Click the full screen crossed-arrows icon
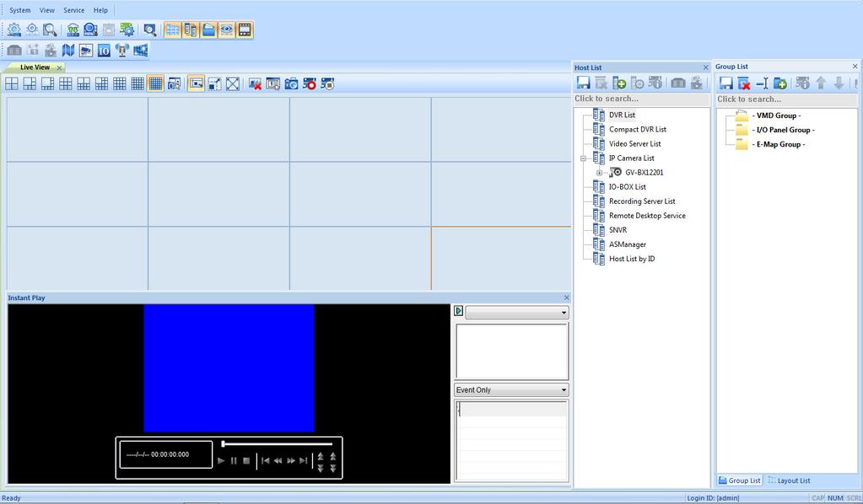The width and height of the screenshot is (863, 504). [233, 83]
